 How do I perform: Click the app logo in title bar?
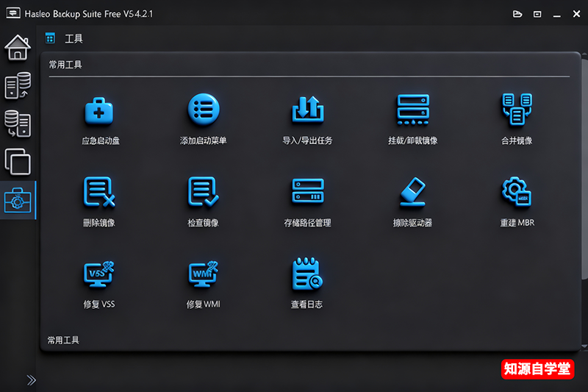tap(13, 13)
